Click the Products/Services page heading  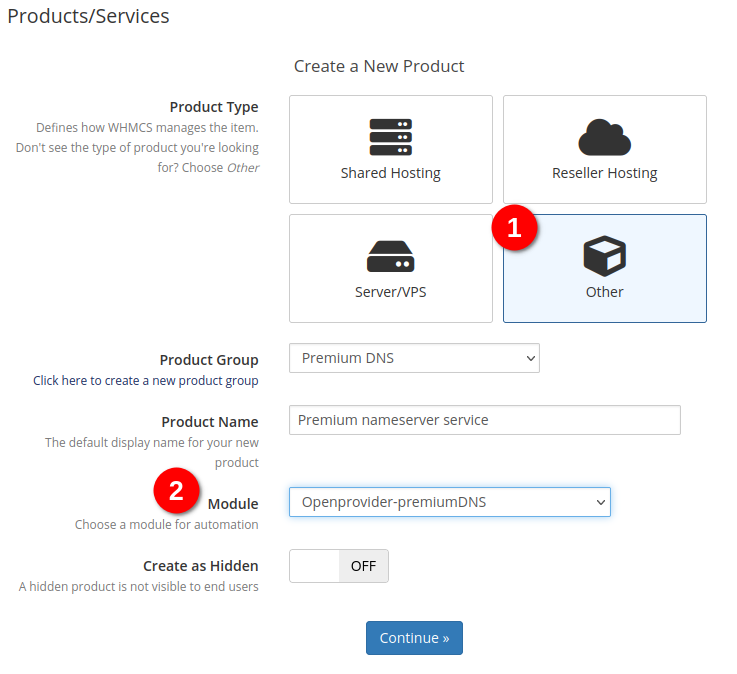[x=88, y=16]
